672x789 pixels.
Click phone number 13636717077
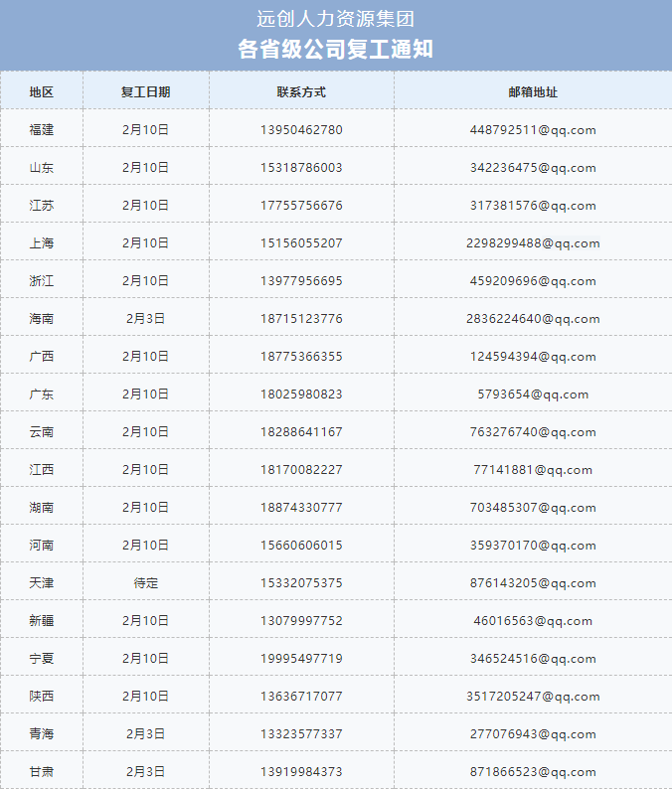301,696
